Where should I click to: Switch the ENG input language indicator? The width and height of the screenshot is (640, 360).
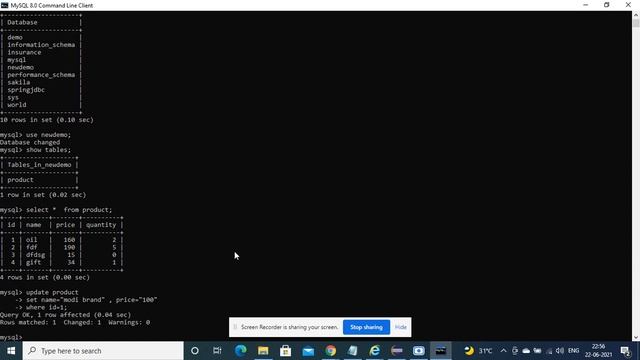[x=573, y=351]
